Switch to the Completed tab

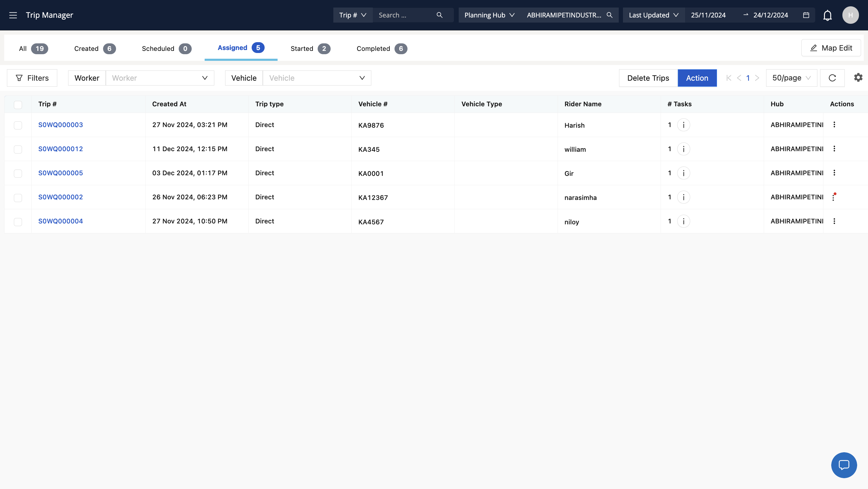pos(382,49)
